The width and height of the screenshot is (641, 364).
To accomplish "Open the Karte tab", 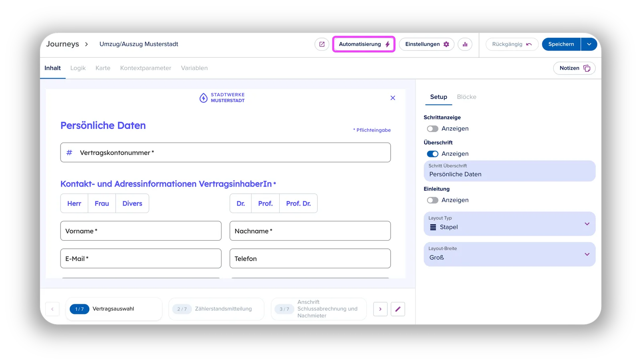I will (103, 68).
